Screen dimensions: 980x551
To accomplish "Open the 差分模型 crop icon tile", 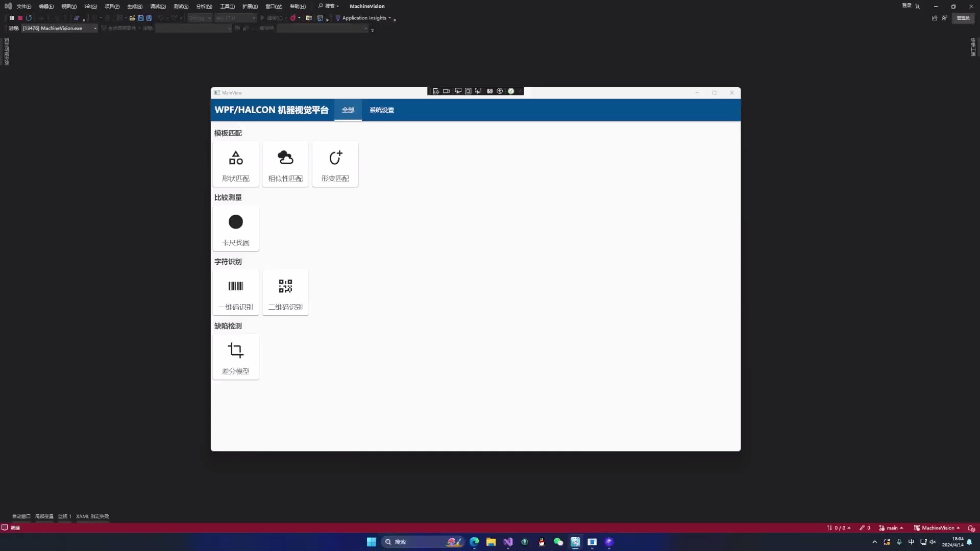I will tap(235, 357).
